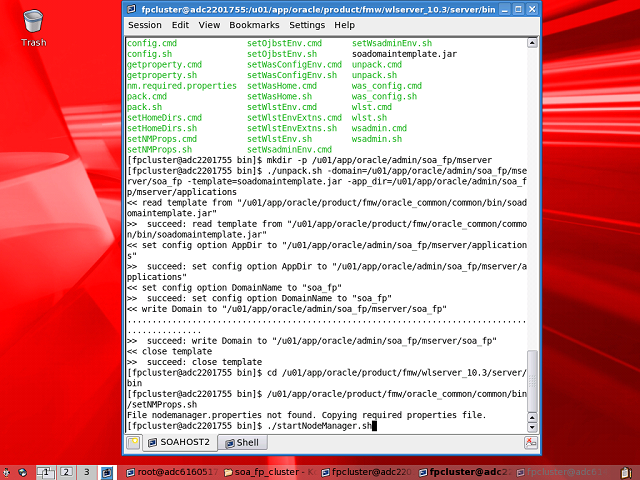Click the setWsadminEnv.sh file name
Screen dimensions: 640x480
(x=392, y=43)
